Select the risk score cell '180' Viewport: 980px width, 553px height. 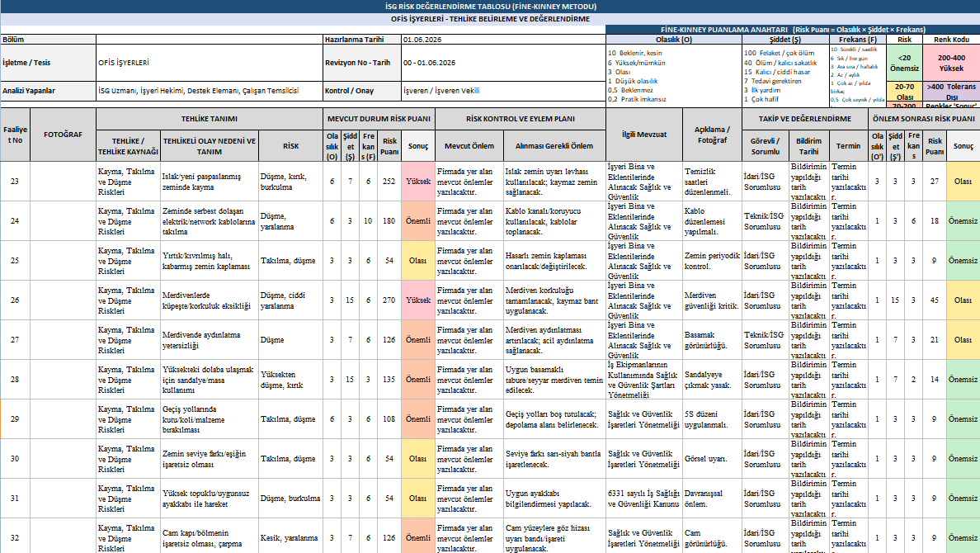[389, 221]
